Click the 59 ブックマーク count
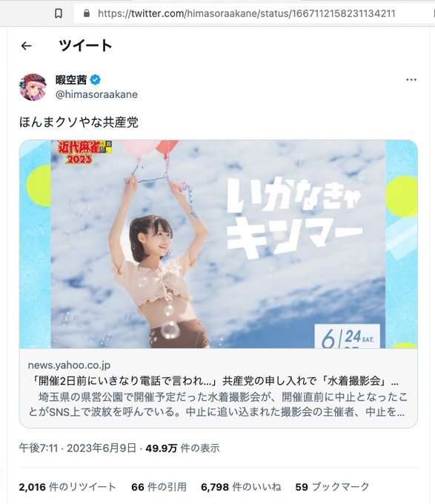 pyautogui.click(x=332, y=487)
